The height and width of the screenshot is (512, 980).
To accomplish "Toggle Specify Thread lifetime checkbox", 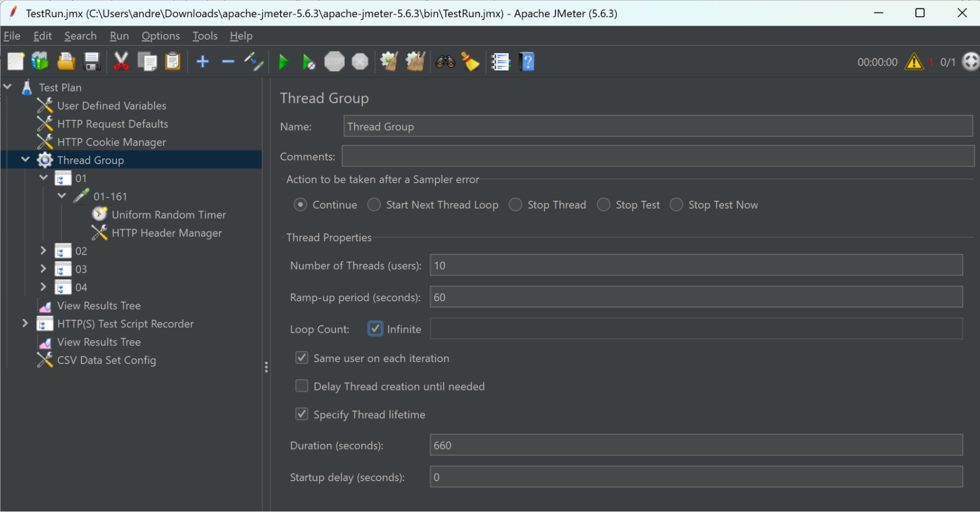I will (302, 414).
